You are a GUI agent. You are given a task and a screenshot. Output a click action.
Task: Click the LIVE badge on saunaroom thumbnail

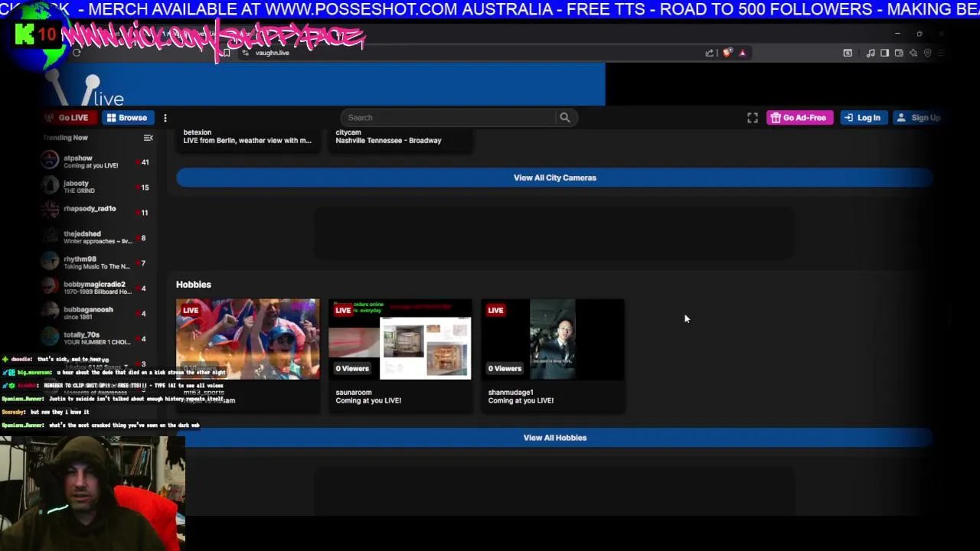click(x=343, y=310)
